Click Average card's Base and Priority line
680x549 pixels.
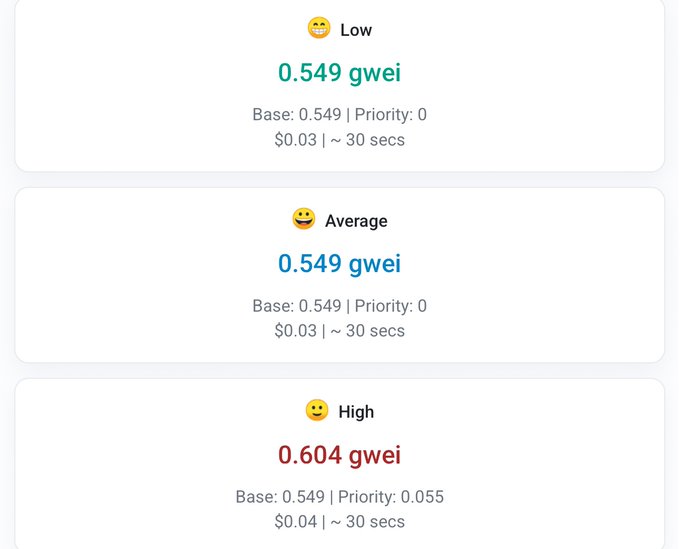pyautogui.click(x=339, y=306)
